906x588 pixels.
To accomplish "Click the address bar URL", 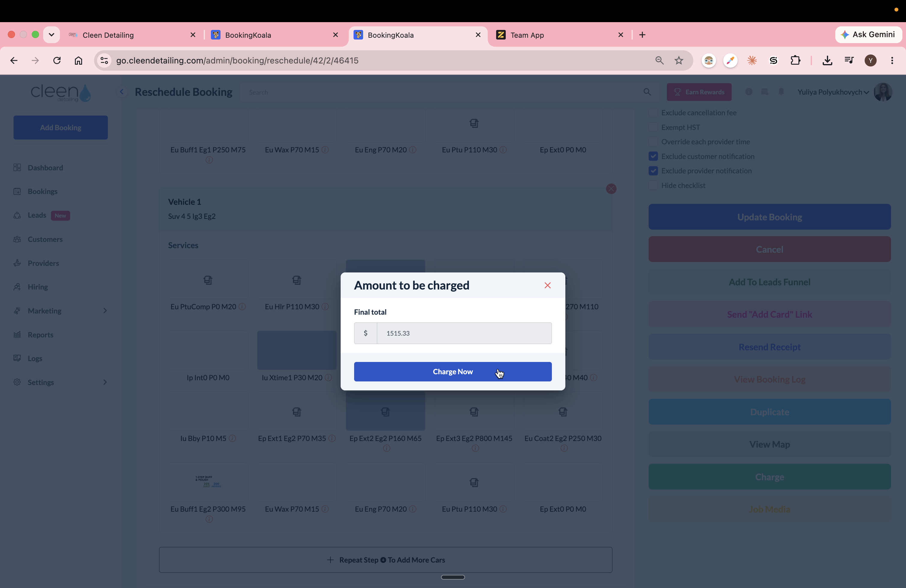I will point(237,60).
